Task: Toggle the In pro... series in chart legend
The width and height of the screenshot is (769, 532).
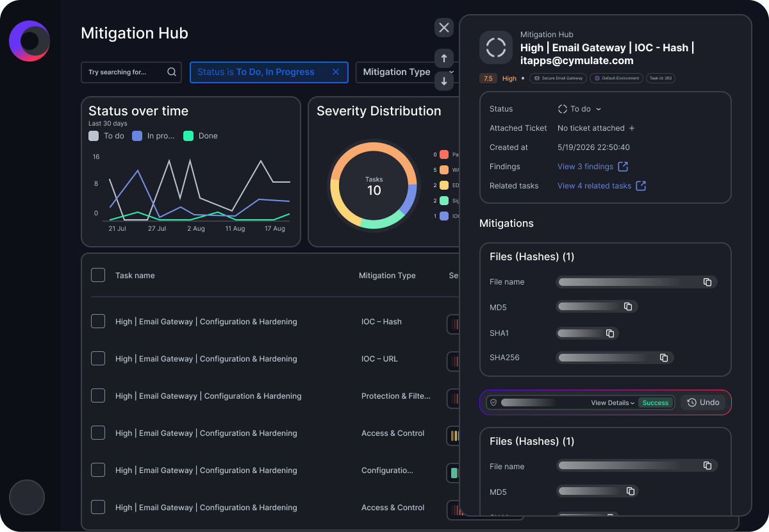Action: [153, 136]
